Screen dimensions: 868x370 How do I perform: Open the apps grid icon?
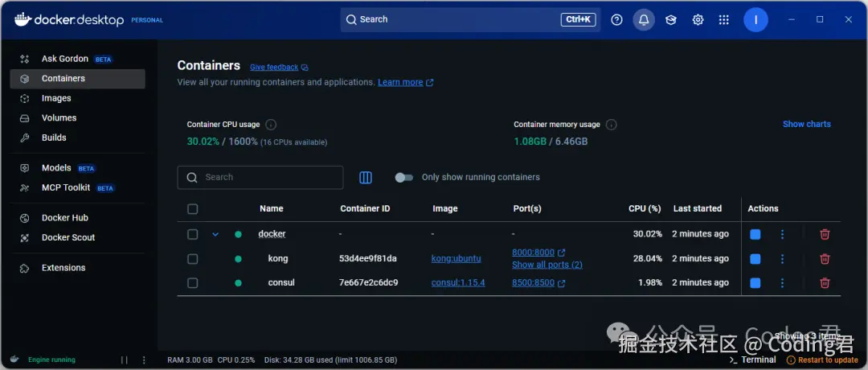(x=724, y=20)
